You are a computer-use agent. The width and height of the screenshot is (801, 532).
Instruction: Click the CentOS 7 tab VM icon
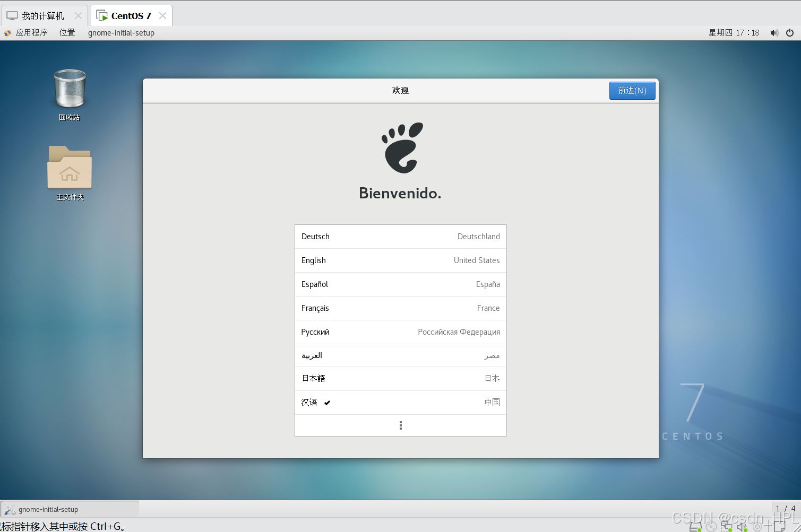pos(102,16)
